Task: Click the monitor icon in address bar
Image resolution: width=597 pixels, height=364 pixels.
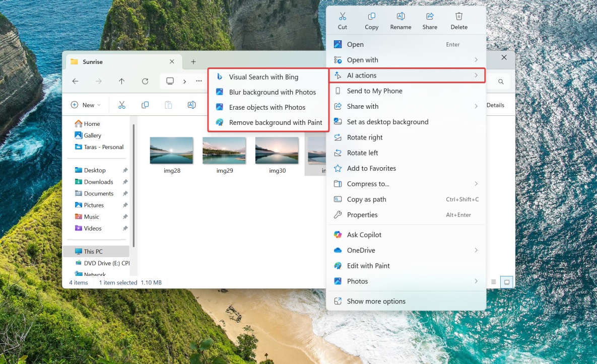Action: pyautogui.click(x=170, y=81)
